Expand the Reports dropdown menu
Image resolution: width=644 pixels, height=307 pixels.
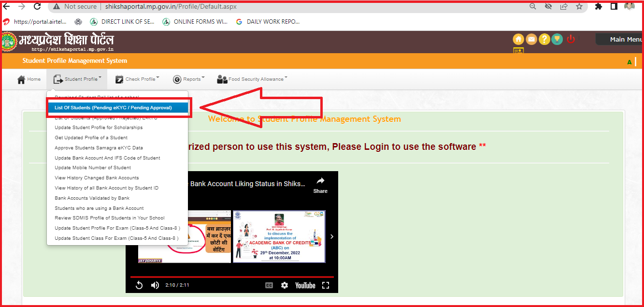189,79
